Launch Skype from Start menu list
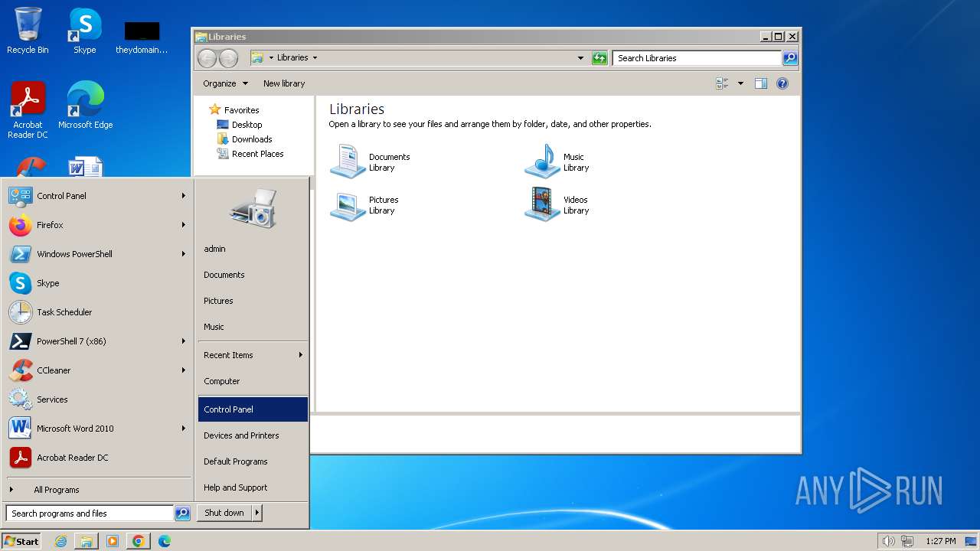This screenshot has width=980, height=551. pyautogui.click(x=98, y=283)
